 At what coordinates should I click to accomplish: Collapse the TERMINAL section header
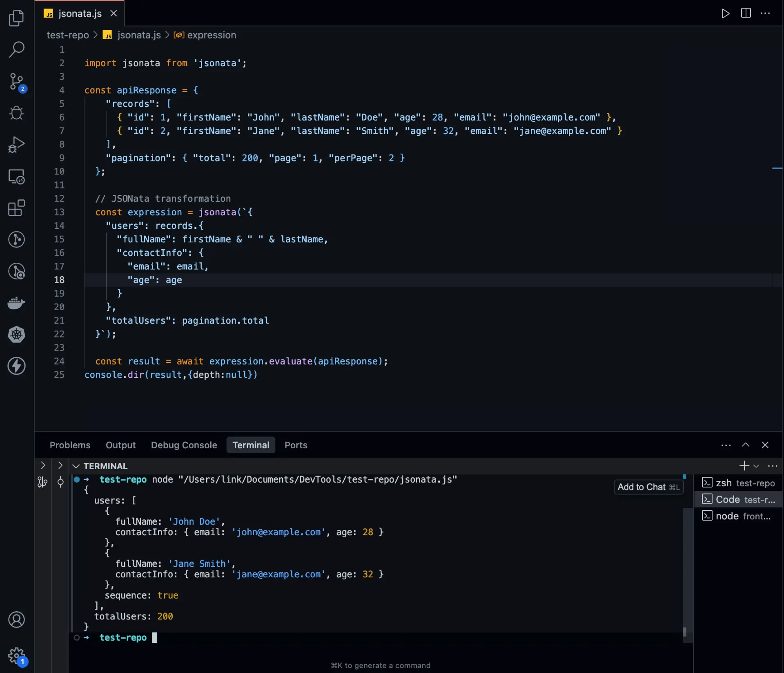[76, 466]
